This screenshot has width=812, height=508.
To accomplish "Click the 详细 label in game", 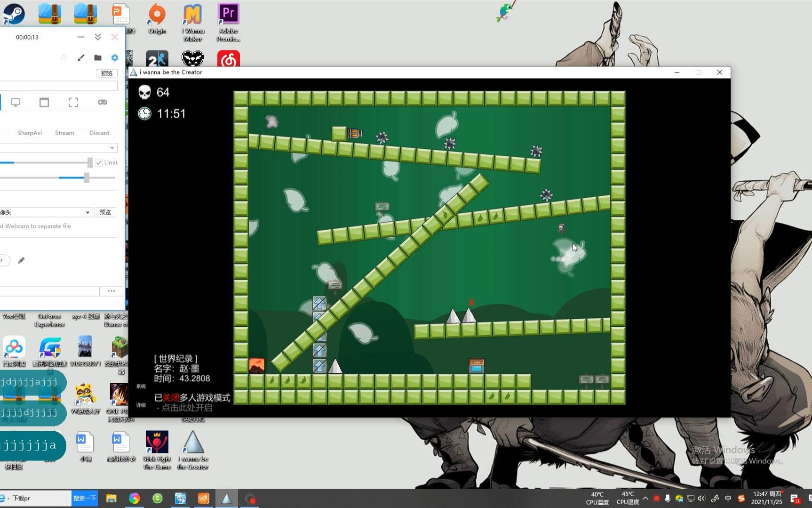I will pos(141,405).
